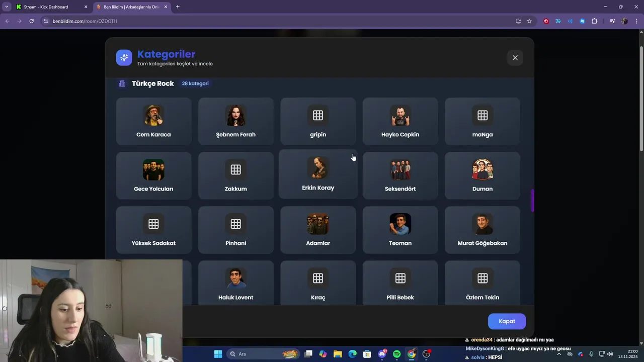Open Microsoft Edge from taskbar
This screenshot has height=362, width=644.
coord(353,354)
